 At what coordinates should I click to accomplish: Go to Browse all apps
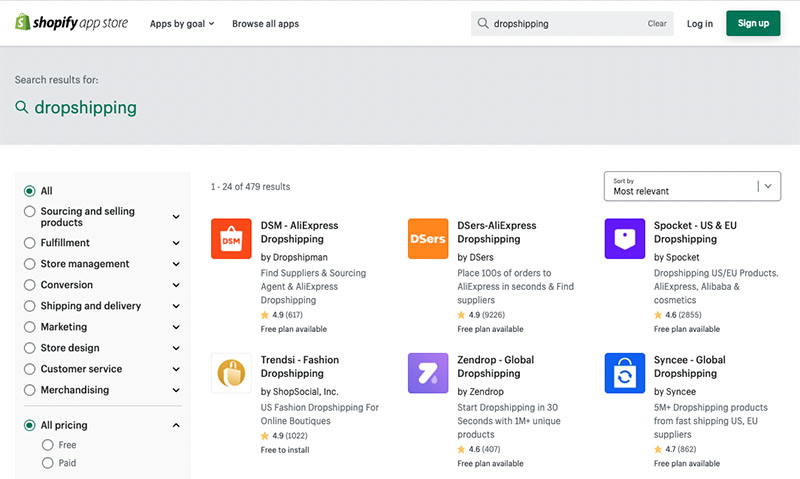[x=265, y=23]
